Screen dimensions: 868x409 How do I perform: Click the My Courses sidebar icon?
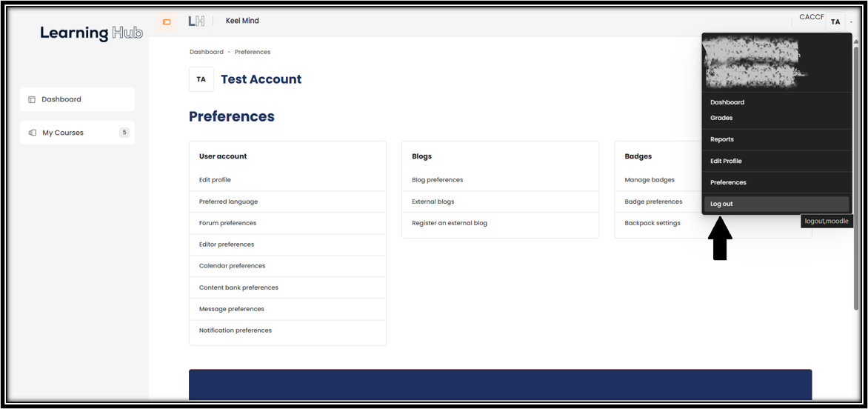tap(32, 133)
